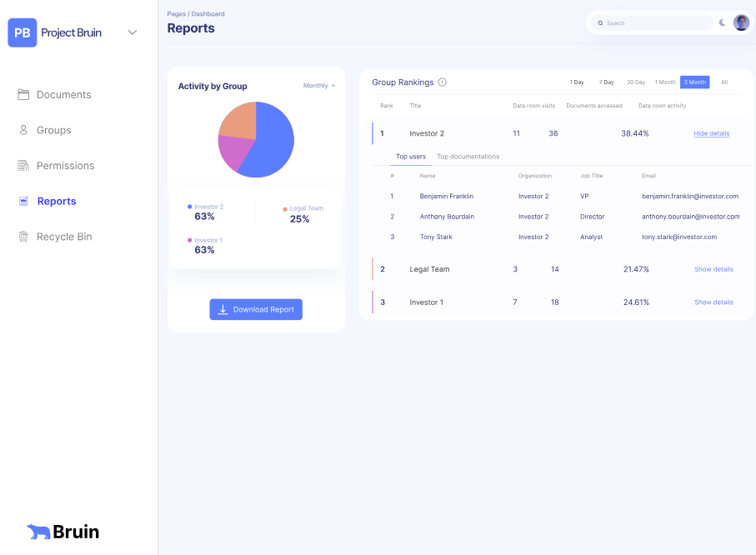Open the Monthly period dropdown
The image size is (756, 555).
318,85
